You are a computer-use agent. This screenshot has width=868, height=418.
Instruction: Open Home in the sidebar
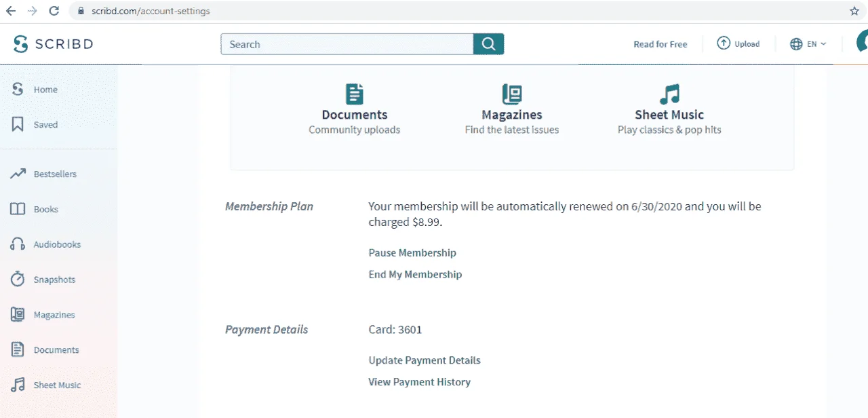click(x=45, y=90)
